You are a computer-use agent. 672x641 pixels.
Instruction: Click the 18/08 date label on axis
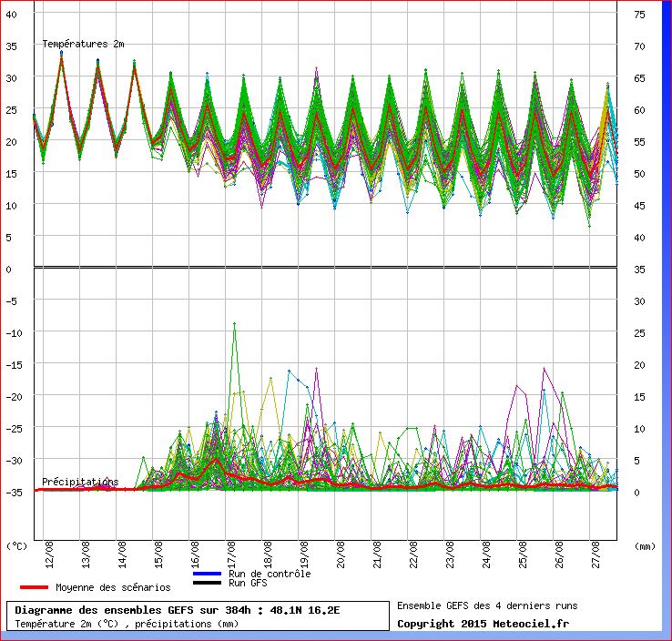click(268, 555)
